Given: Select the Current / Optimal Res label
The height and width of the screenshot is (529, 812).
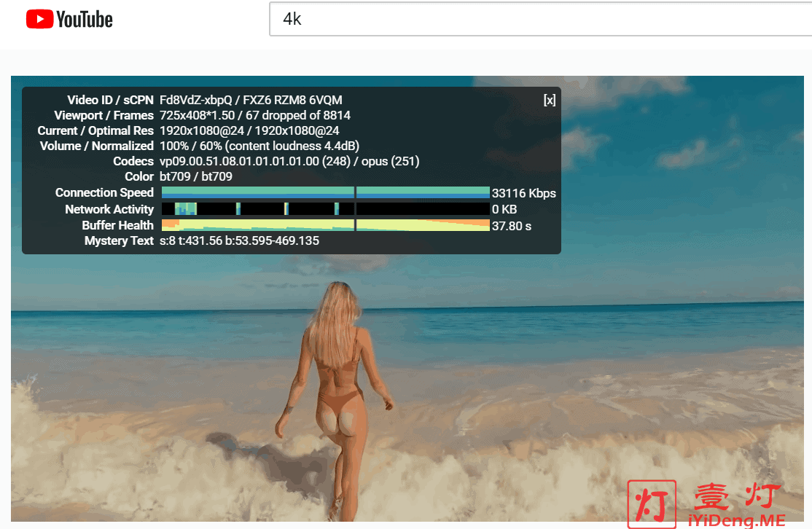Looking at the screenshot, I should coord(95,130).
